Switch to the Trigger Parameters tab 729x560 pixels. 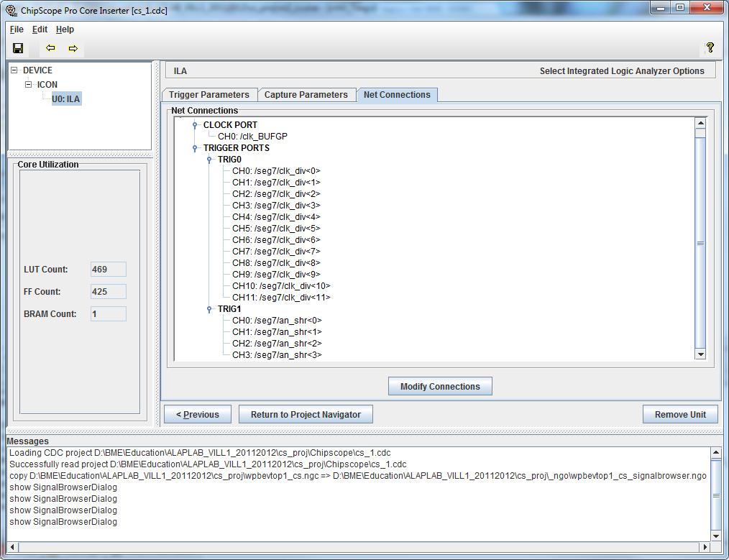click(209, 95)
